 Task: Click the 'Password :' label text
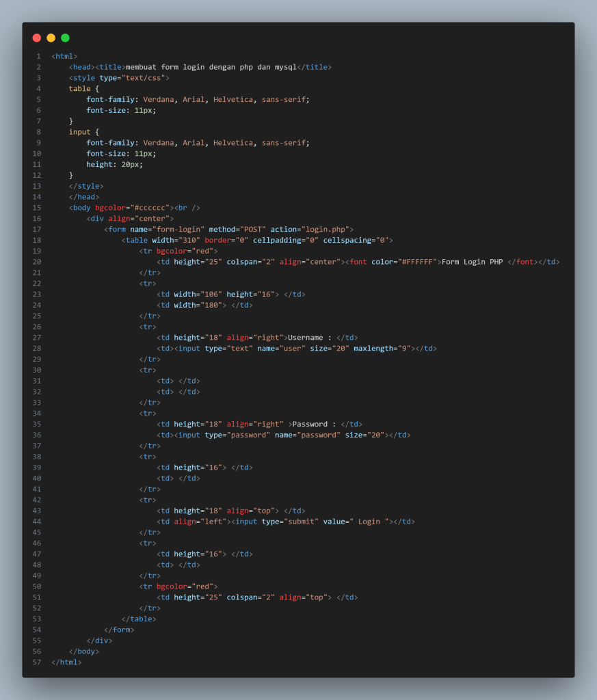pyautogui.click(x=315, y=424)
